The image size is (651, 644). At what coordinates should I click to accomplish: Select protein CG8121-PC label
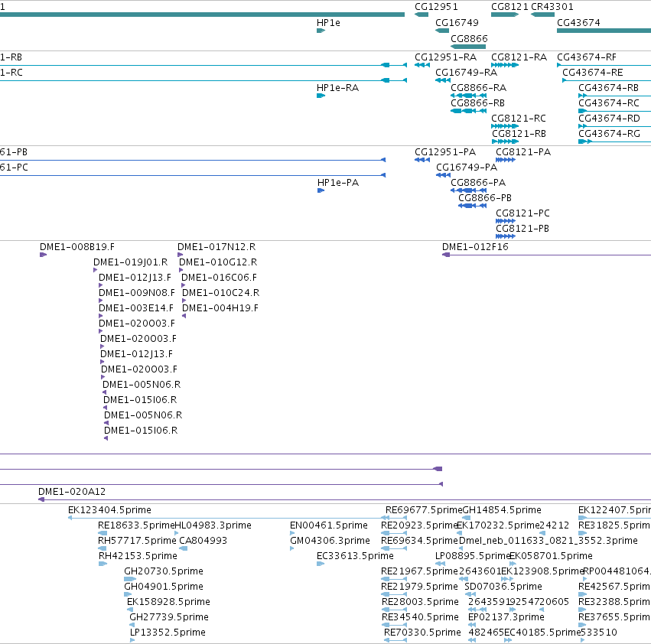pyautogui.click(x=522, y=213)
